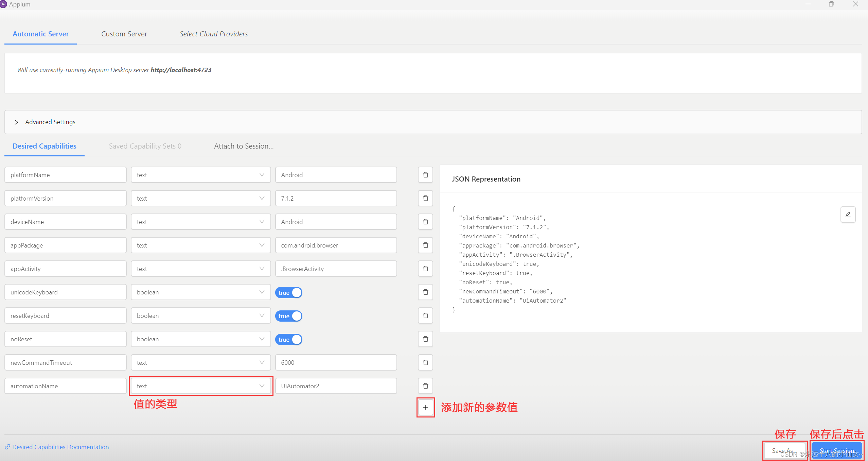Click the deviceName Android value field
Image resolution: width=868 pixels, height=461 pixels.
pos(336,222)
